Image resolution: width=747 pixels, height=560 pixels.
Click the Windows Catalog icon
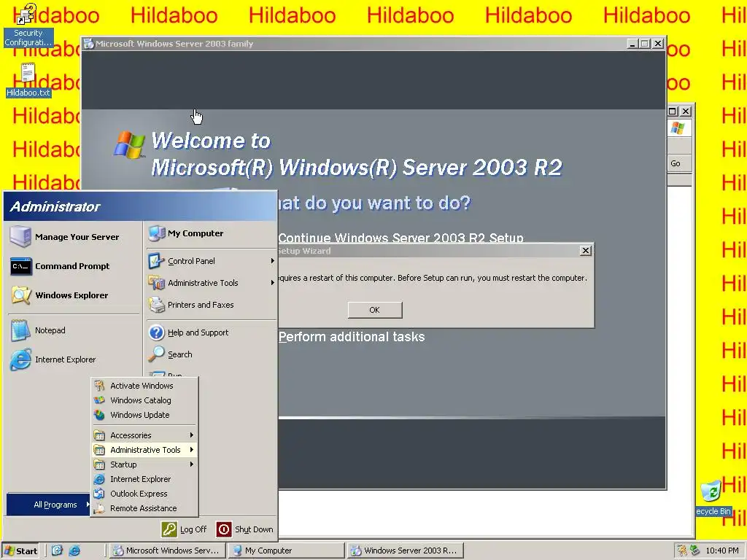(x=99, y=400)
